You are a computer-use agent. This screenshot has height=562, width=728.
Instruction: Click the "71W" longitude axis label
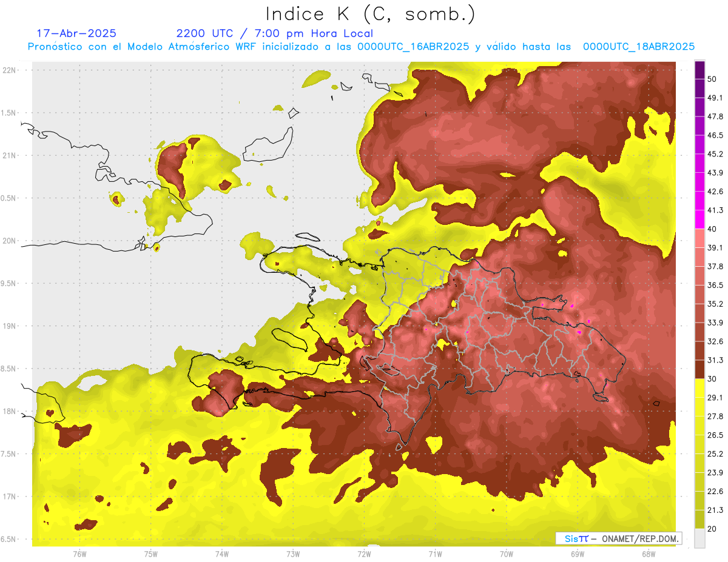[435, 554]
